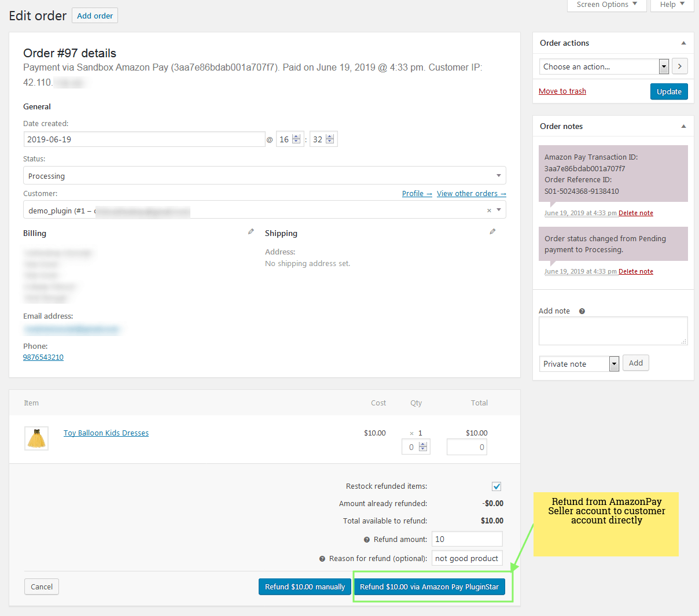Image resolution: width=699 pixels, height=616 pixels.
Task: Open the Help tab
Action: (x=672, y=5)
